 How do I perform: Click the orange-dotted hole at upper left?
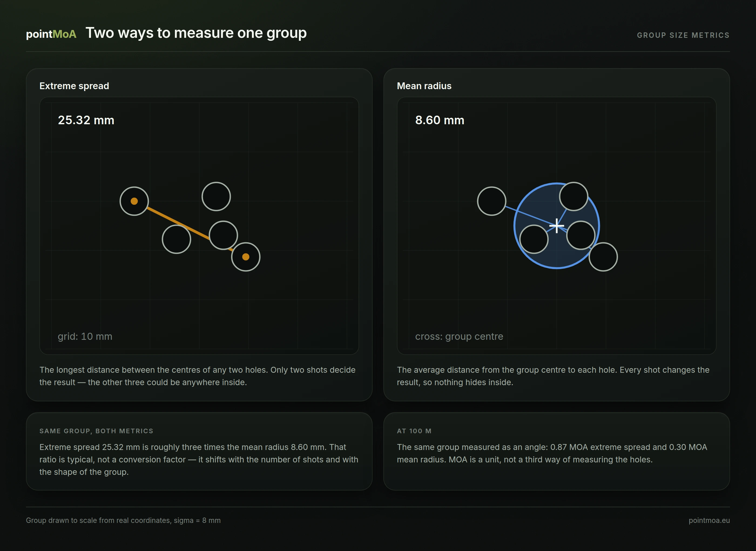(134, 201)
